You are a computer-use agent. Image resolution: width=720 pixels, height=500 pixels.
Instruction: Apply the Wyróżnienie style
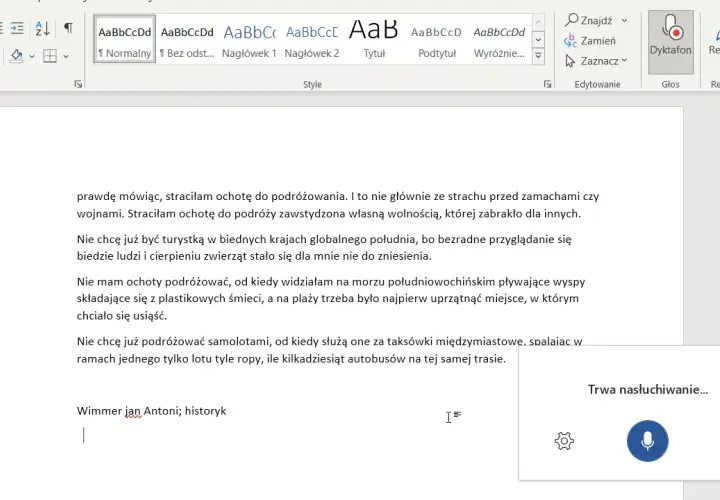pyautogui.click(x=499, y=39)
